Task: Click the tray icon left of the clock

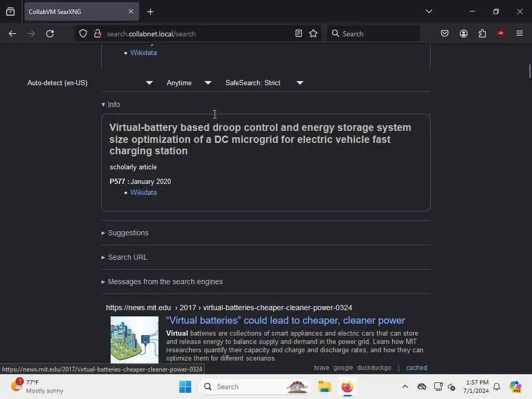Action: click(x=451, y=387)
